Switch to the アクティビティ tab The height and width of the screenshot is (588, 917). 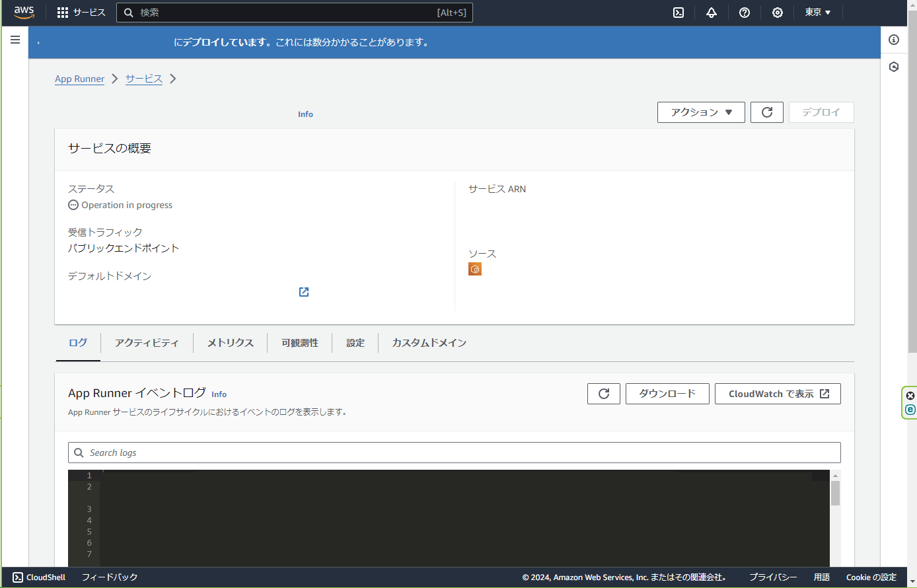click(x=147, y=343)
